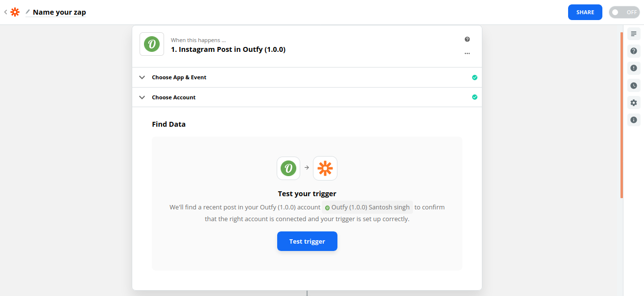Toggle the zap ON/OFF switch
644x296 pixels.
click(624, 12)
